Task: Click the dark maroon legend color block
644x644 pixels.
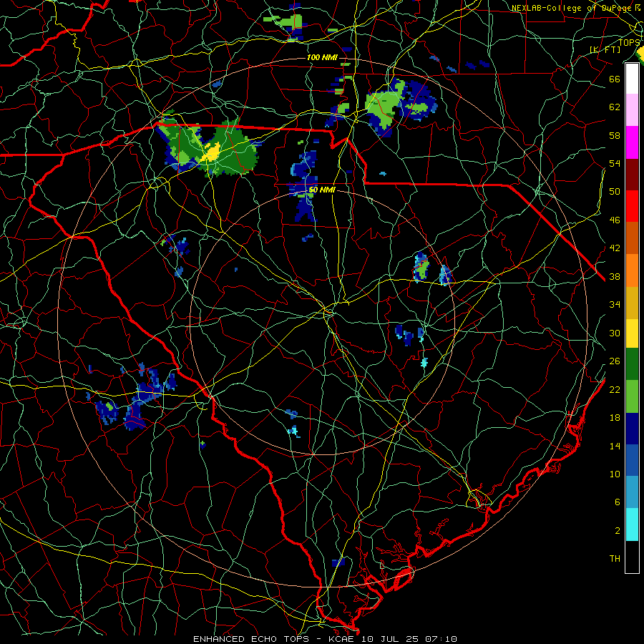Action: pyautogui.click(x=632, y=175)
